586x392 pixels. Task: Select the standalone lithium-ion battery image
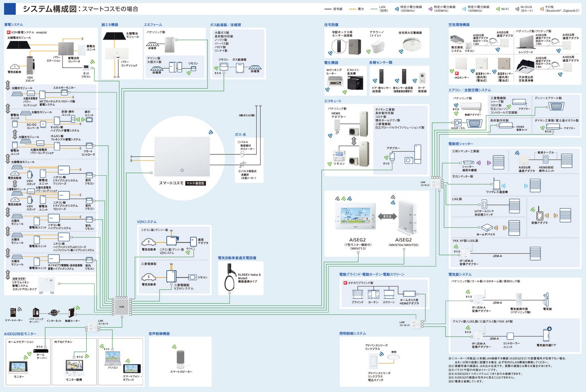pyautogui.click(x=47, y=285)
